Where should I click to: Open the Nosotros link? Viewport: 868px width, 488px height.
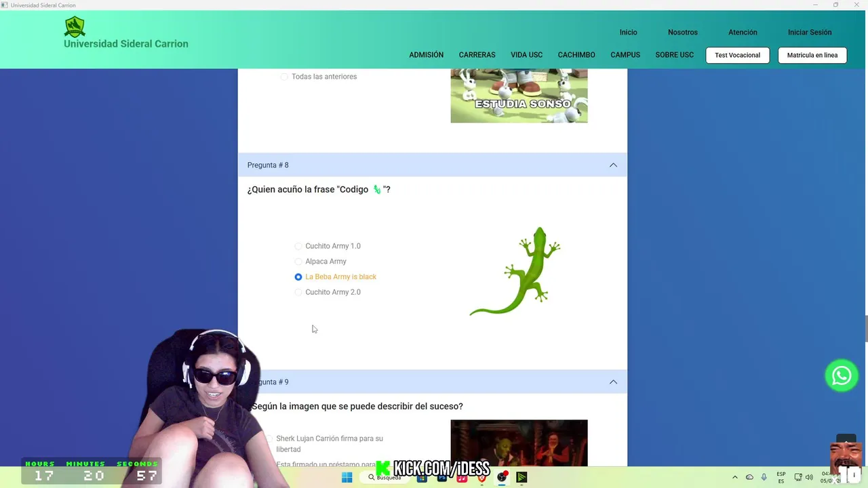pyautogui.click(x=683, y=32)
